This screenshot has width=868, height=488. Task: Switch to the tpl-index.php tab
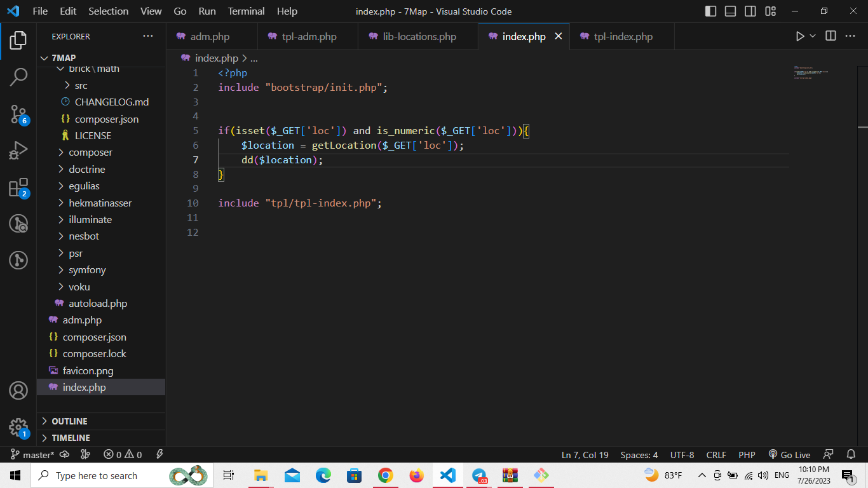622,36
